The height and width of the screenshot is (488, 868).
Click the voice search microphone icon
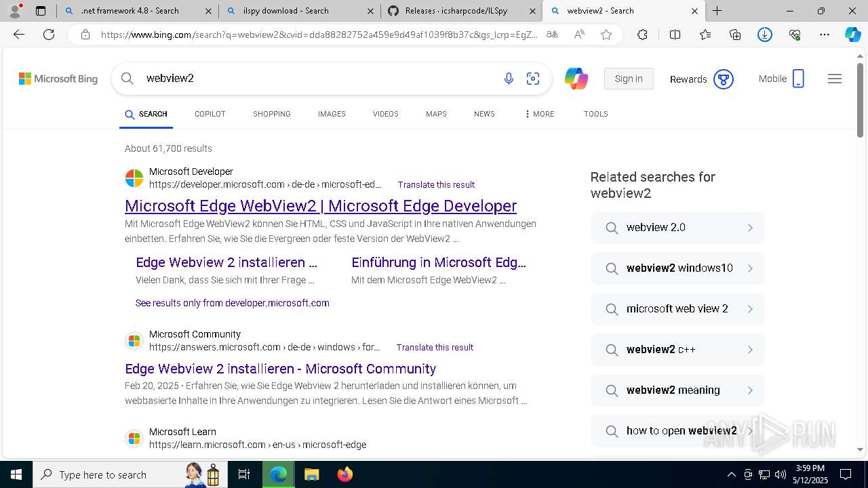coord(509,79)
